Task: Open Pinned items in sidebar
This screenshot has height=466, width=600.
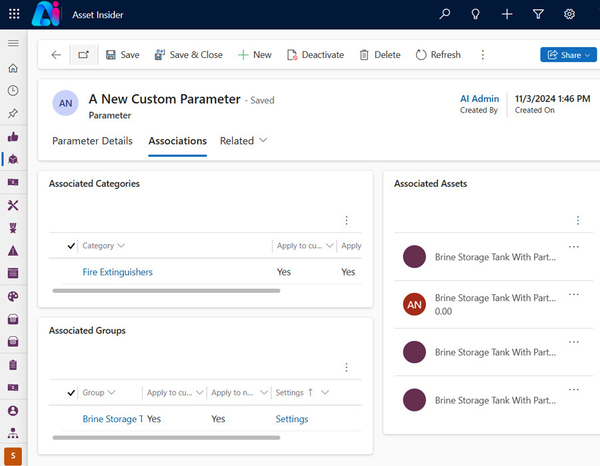Action: [13, 113]
